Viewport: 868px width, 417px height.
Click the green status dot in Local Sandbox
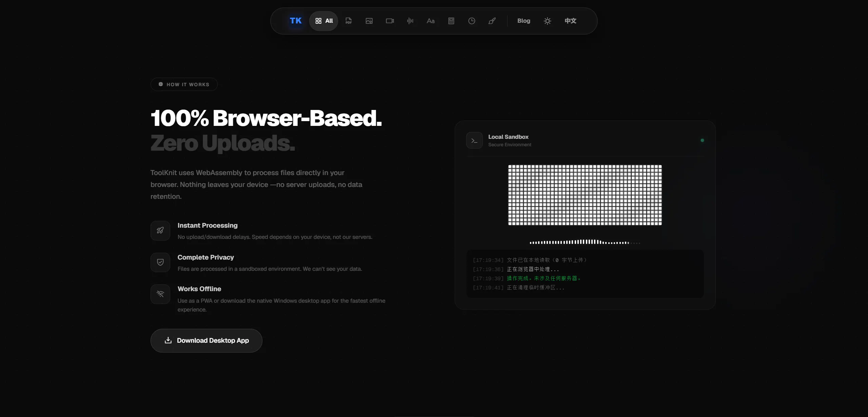point(702,140)
